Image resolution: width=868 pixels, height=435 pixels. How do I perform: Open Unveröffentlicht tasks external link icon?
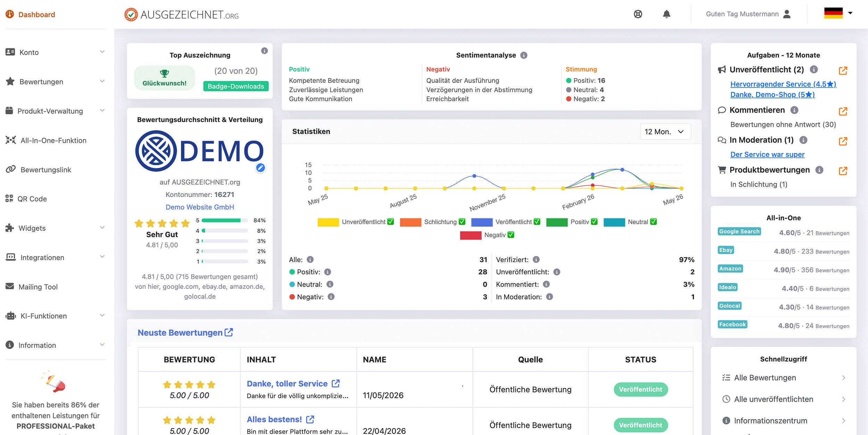click(843, 70)
